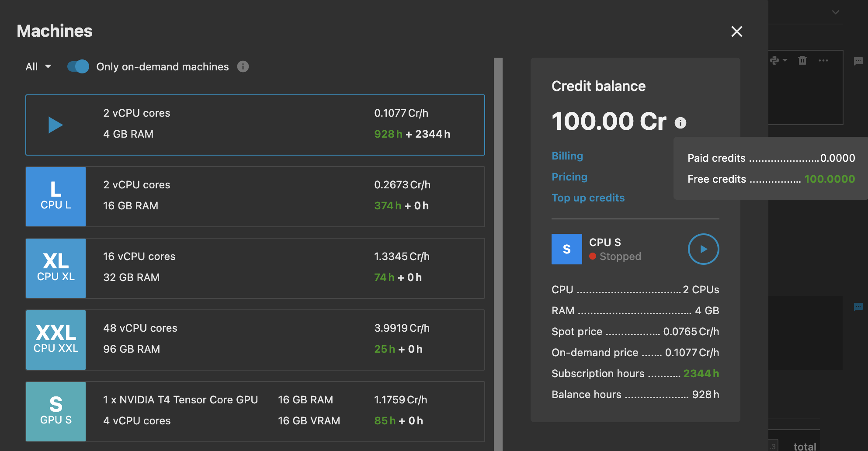The height and width of the screenshot is (451, 868).
Task: Open the Billing page
Action: tap(567, 156)
